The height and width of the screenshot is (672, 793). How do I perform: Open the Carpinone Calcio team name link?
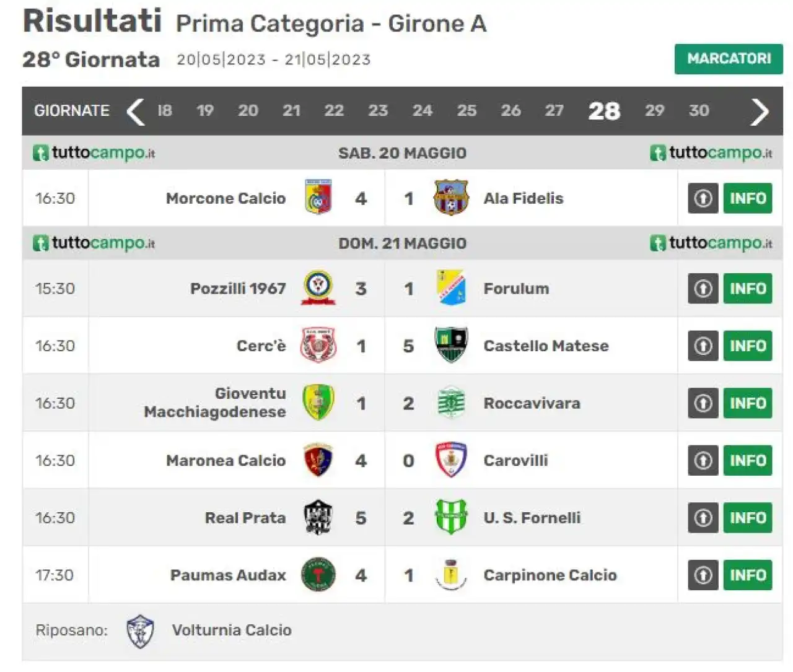point(550,575)
